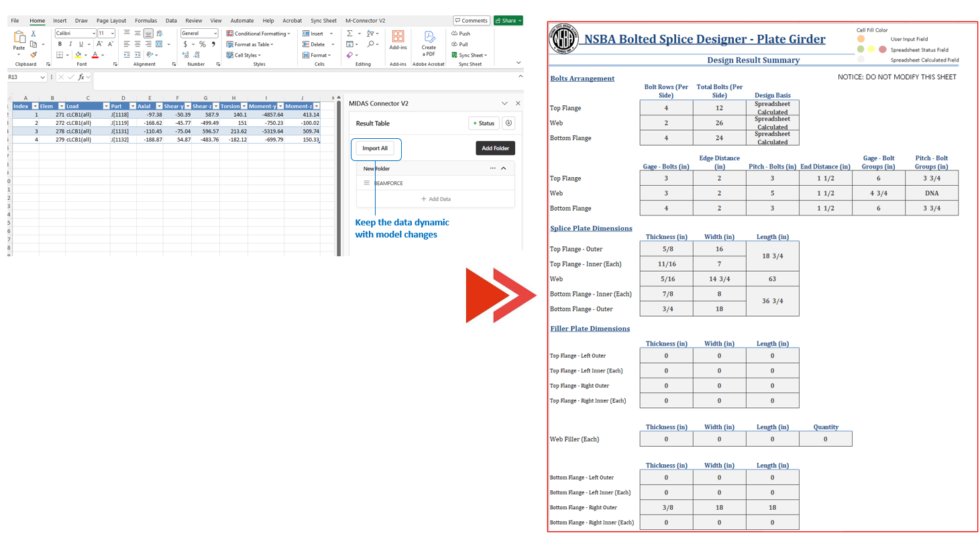
Task: Toggle Align Right in the Alignment group
Action: coord(148,44)
